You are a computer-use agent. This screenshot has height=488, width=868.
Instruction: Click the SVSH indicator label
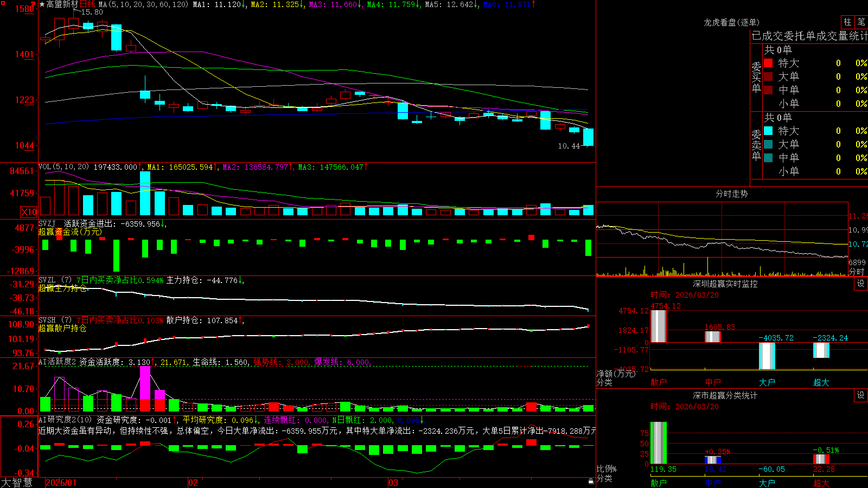47,320
